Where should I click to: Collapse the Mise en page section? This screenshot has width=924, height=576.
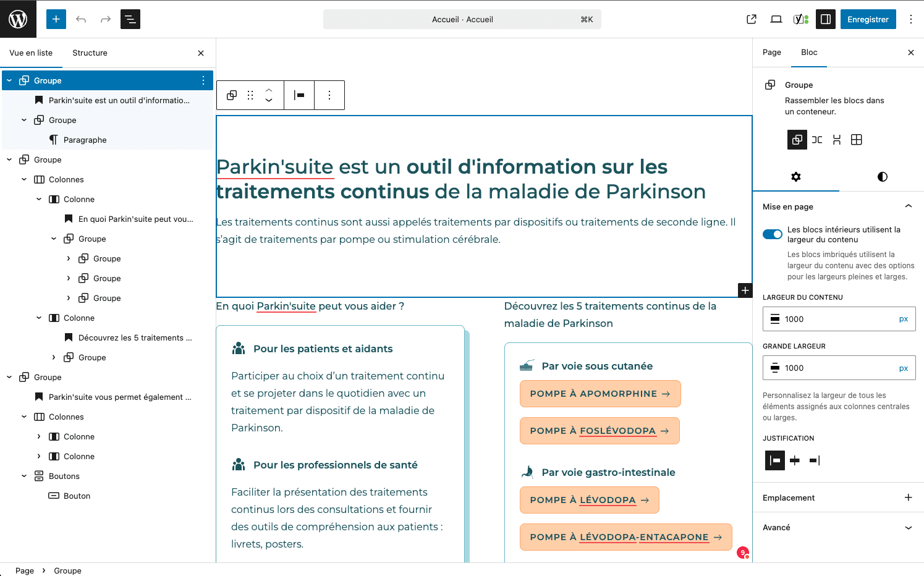[x=908, y=206]
